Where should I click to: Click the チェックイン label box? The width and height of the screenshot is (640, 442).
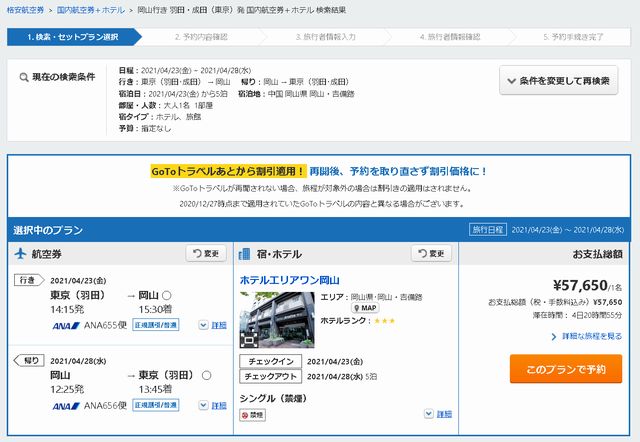pos(271,361)
